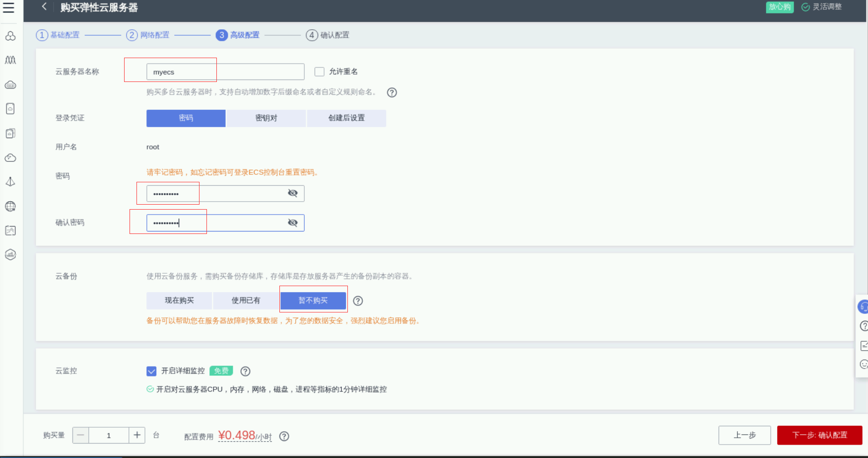The height and width of the screenshot is (458, 868).
Task: Go to step 2 网络配置
Action: click(147, 35)
